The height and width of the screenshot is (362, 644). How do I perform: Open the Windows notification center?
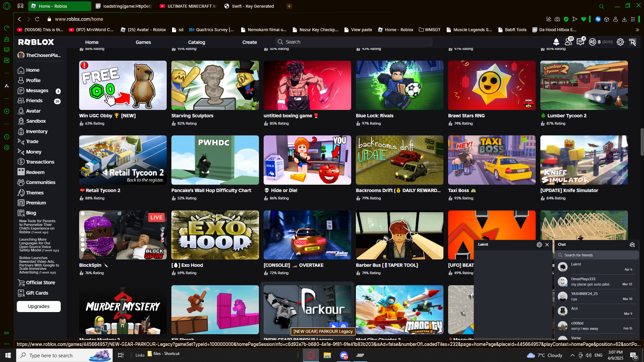(x=634, y=355)
